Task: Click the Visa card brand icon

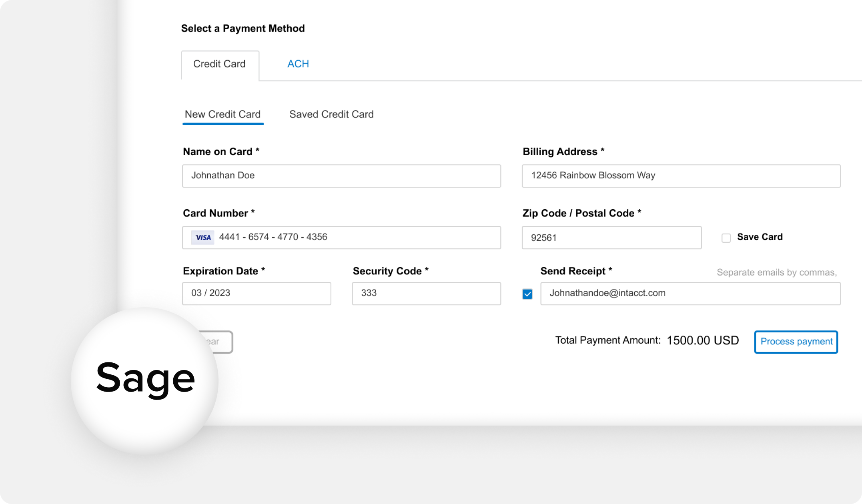Action: [x=203, y=237]
